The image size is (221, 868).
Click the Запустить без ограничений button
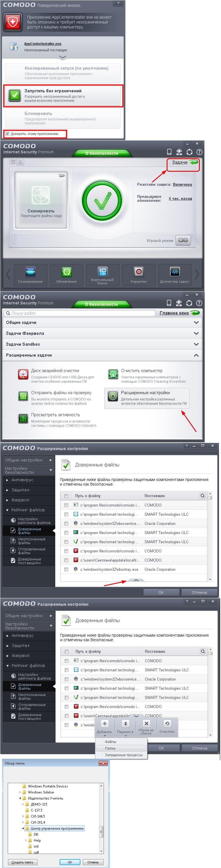pos(63,95)
